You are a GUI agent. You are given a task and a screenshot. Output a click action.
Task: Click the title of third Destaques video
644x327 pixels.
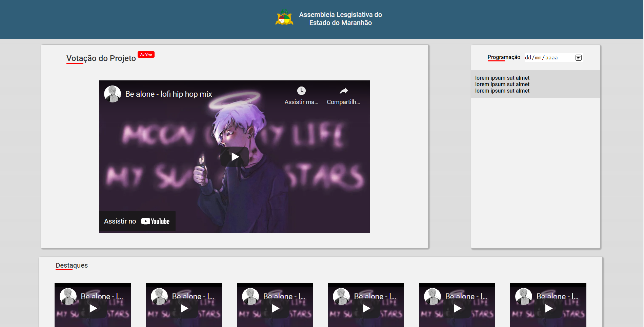point(284,296)
